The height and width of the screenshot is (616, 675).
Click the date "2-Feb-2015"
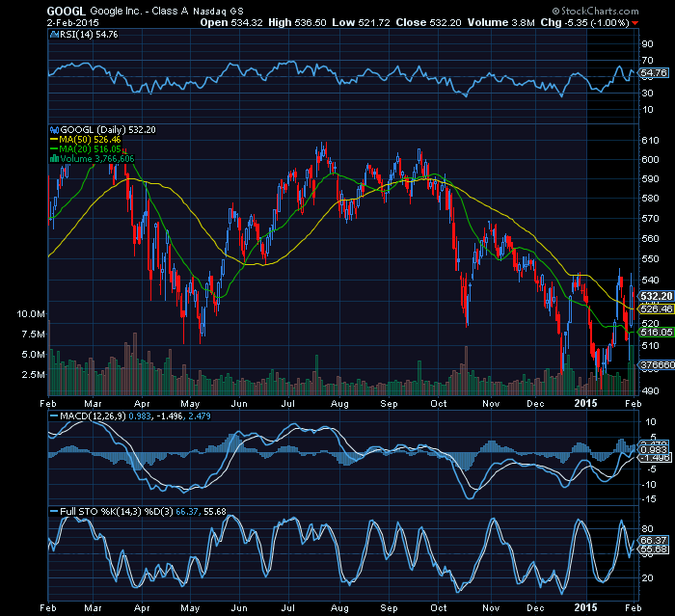pyautogui.click(x=72, y=23)
